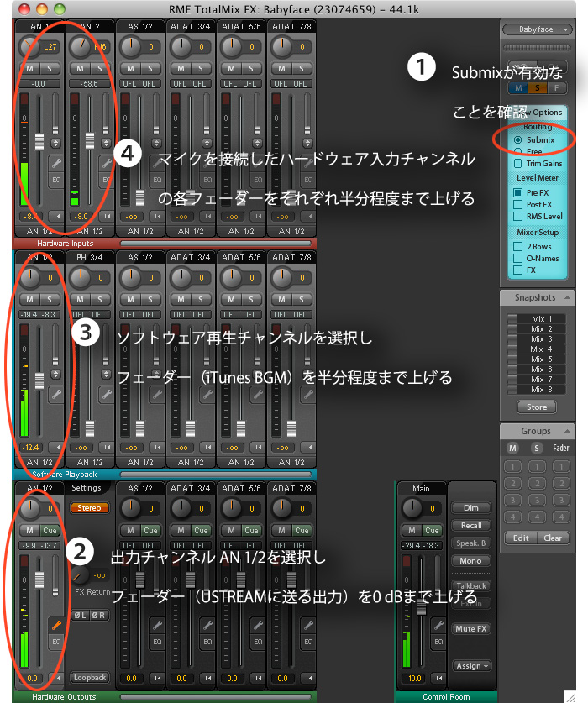Open EQ on ADAT 3/4 hardware output
This screenshot has width=588, height=703.
coord(207,642)
